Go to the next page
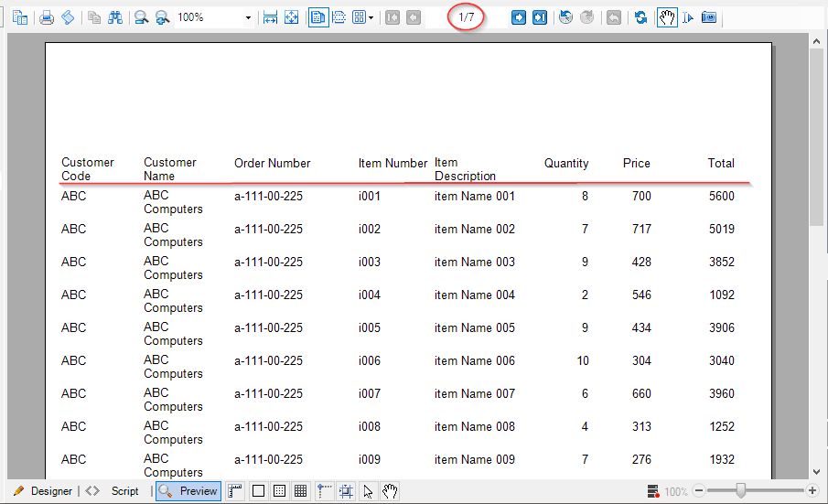828x504 pixels. (519, 18)
